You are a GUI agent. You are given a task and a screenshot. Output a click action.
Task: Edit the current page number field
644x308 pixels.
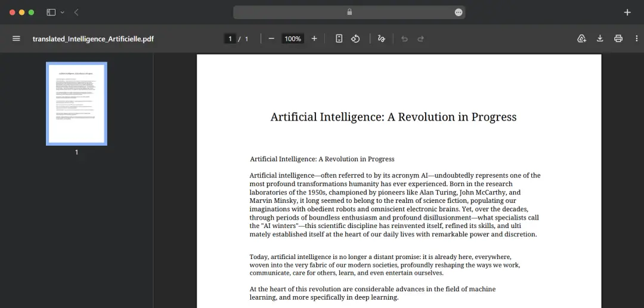230,39
